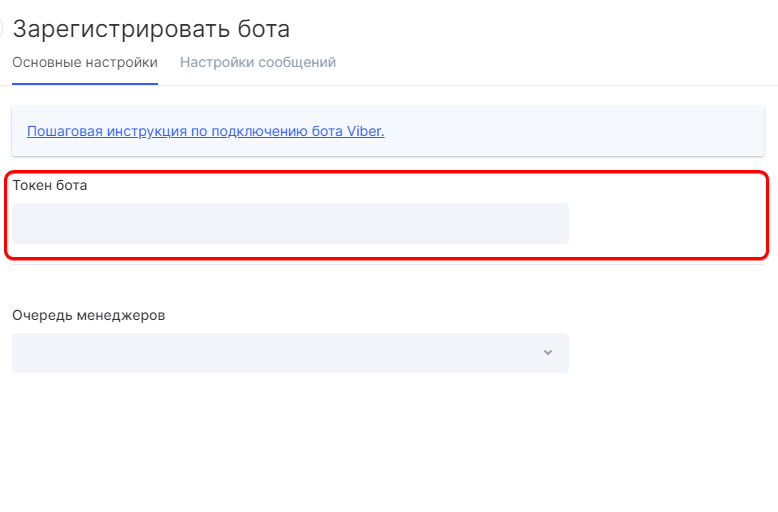778x512 pixels.
Task: Focus the Токен бота input field
Action: tap(290, 223)
